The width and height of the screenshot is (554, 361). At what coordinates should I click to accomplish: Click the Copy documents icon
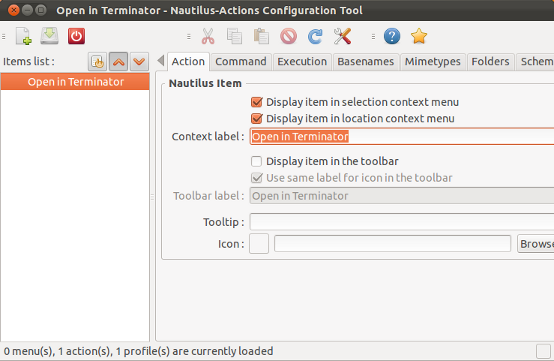coord(235,36)
